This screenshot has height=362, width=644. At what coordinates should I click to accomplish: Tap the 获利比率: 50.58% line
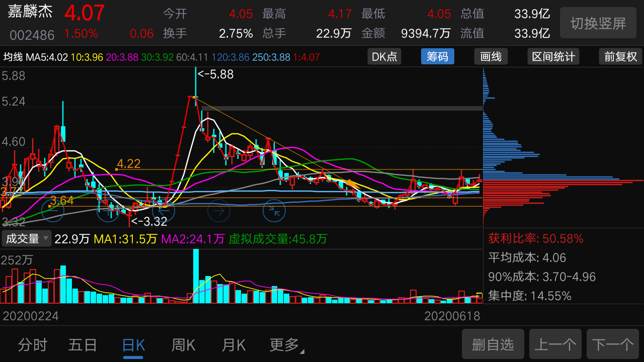536,238
